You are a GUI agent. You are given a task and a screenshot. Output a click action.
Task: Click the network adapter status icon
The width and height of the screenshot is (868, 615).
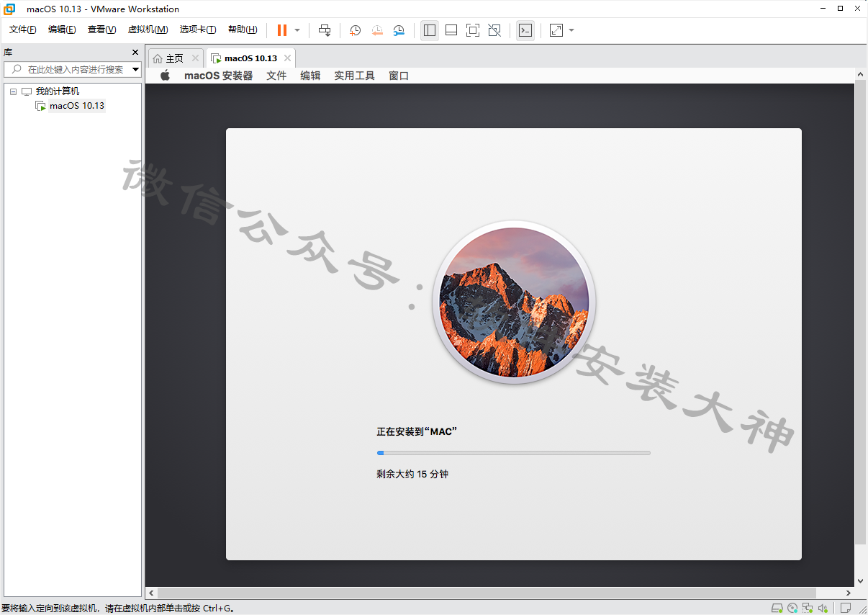click(x=808, y=609)
